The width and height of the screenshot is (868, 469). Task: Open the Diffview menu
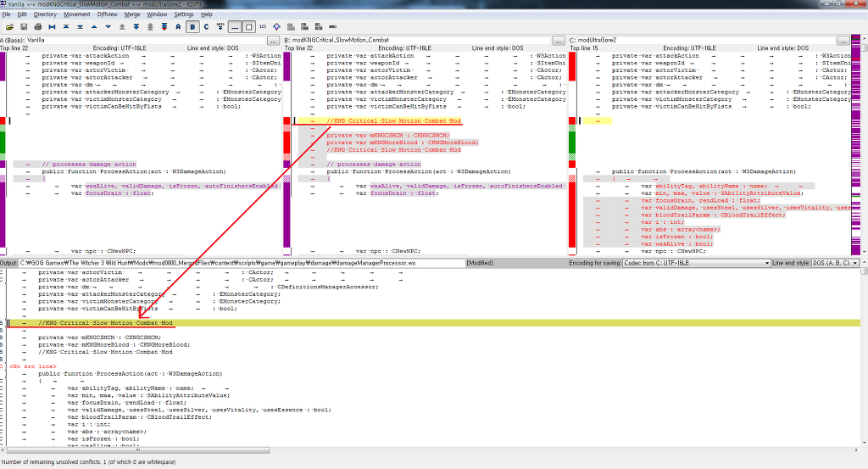[107, 14]
